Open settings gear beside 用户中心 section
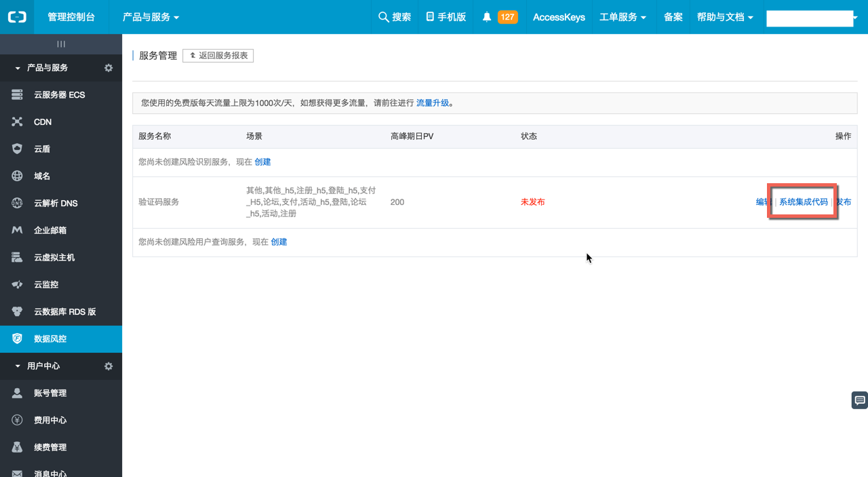 click(108, 366)
